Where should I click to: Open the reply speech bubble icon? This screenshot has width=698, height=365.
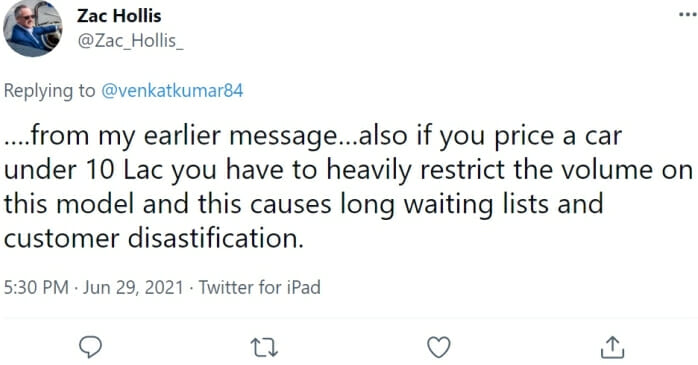90,347
